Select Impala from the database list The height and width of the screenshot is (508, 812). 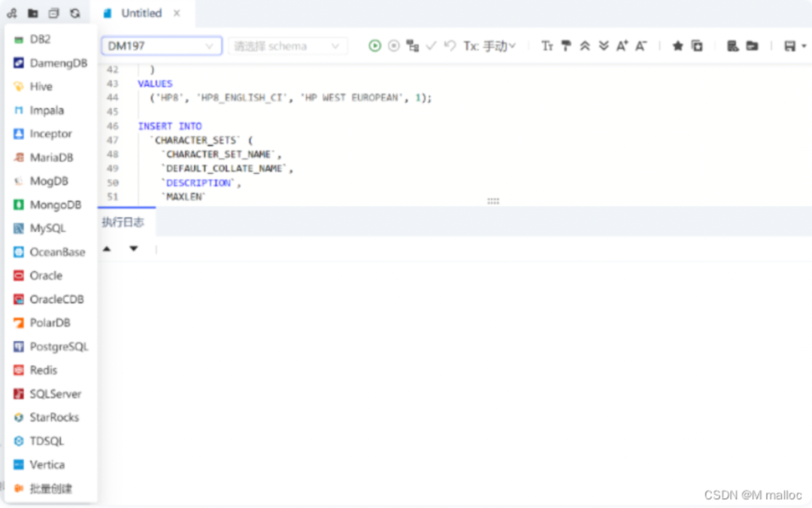click(51, 110)
